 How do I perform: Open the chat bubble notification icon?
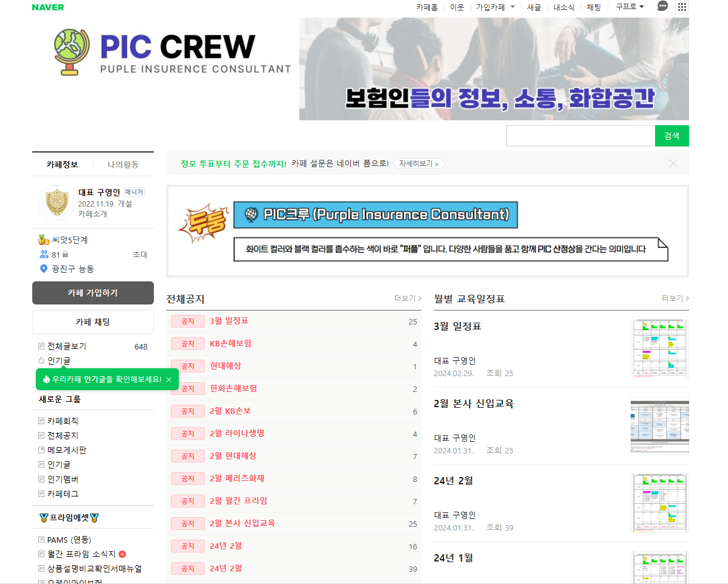[662, 7]
